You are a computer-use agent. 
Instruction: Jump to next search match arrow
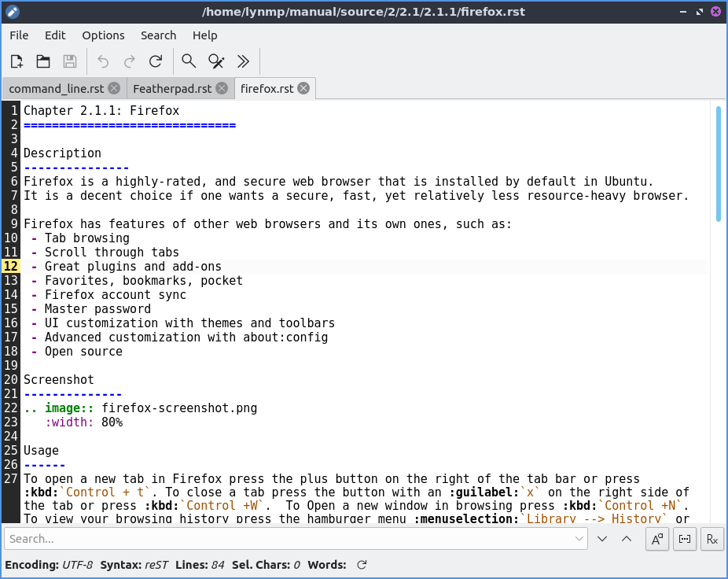602,539
